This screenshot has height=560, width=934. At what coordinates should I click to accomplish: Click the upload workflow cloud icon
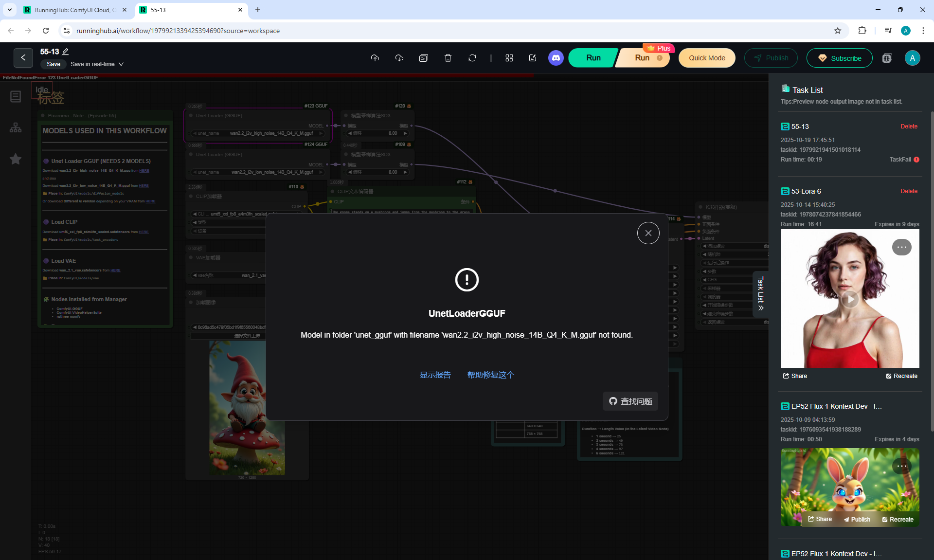tap(375, 58)
